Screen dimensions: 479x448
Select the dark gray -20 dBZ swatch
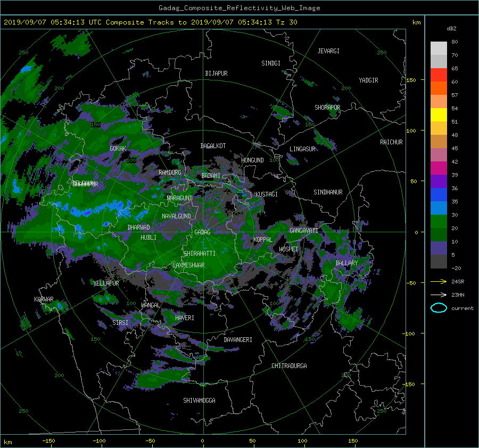(439, 262)
